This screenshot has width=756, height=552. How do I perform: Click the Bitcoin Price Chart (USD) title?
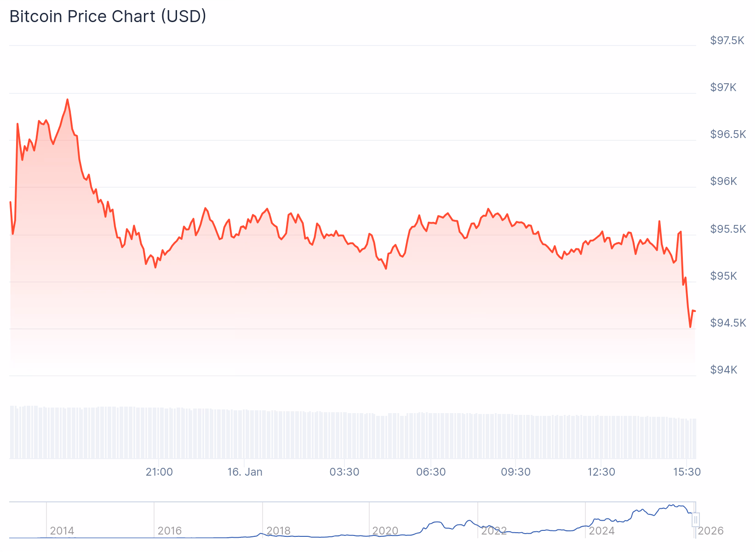pos(108,17)
